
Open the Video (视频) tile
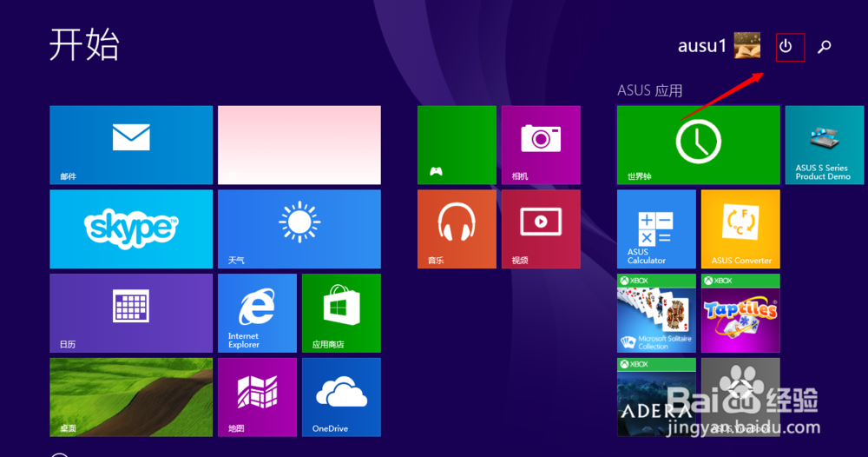pyautogui.click(x=541, y=229)
